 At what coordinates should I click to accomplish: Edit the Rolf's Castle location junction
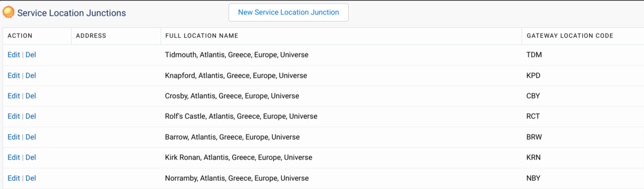tap(14, 116)
